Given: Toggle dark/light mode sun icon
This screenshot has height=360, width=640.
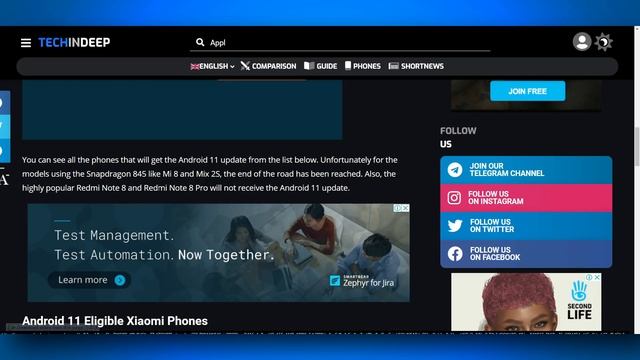Looking at the screenshot, I should click(x=604, y=42).
